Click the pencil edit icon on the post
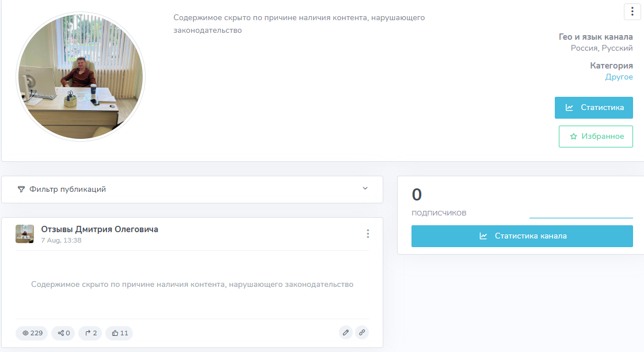 coord(345,332)
